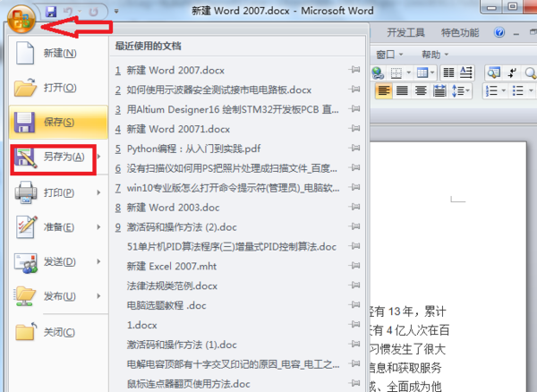Click the Borders icon in the toolbar

click(396, 72)
